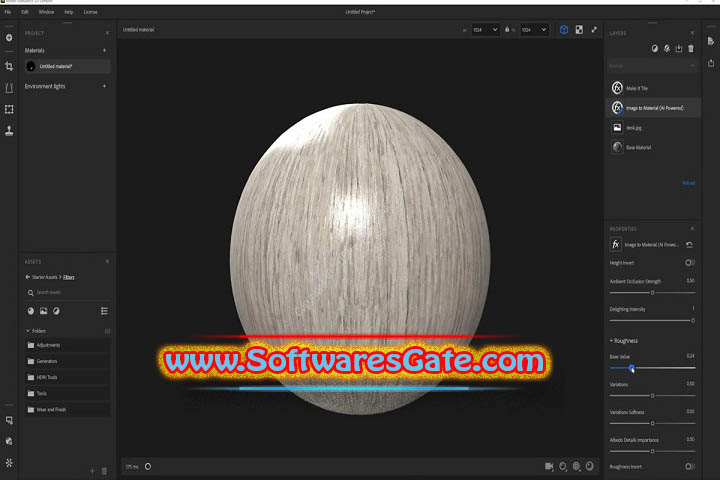Open the width resolution 1024 dropdown
This screenshot has width=720, height=480.
tap(485, 30)
